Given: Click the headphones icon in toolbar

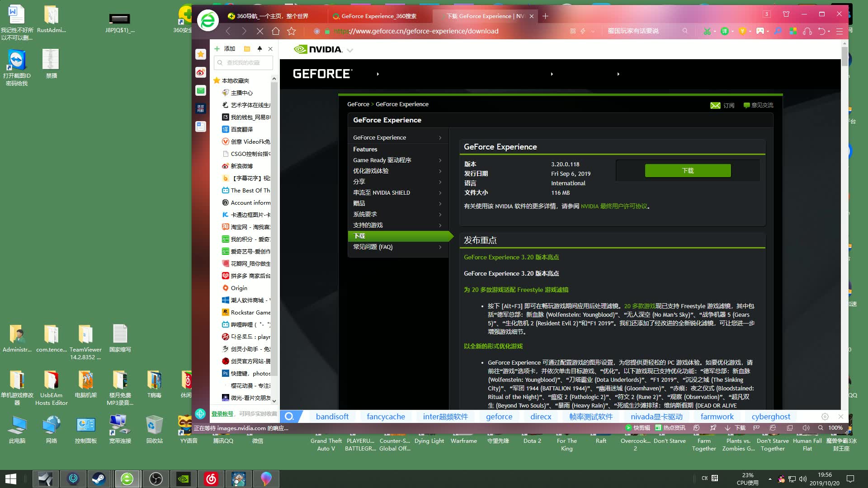Looking at the screenshot, I should coord(807,31).
